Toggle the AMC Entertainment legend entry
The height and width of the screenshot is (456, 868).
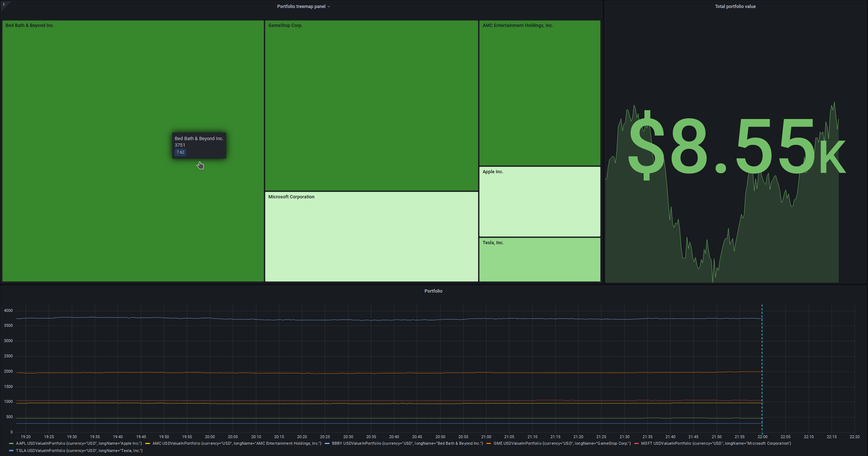[x=237, y=443]
